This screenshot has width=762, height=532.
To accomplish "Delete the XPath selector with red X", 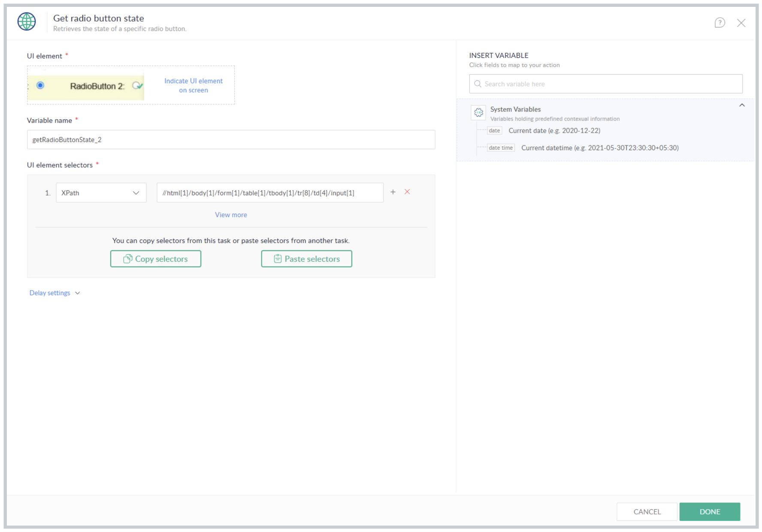I will (407, 192).
